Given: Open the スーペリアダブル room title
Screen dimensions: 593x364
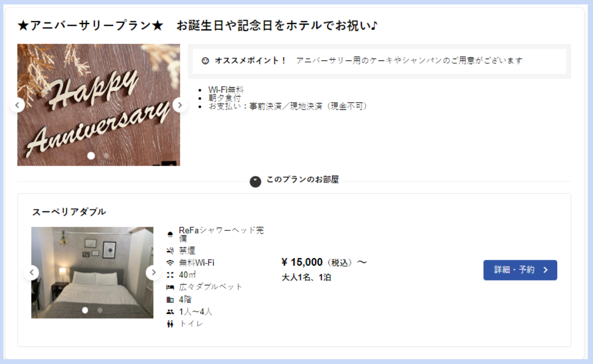Looking at the screenshot, I should [x=69, y=212].
